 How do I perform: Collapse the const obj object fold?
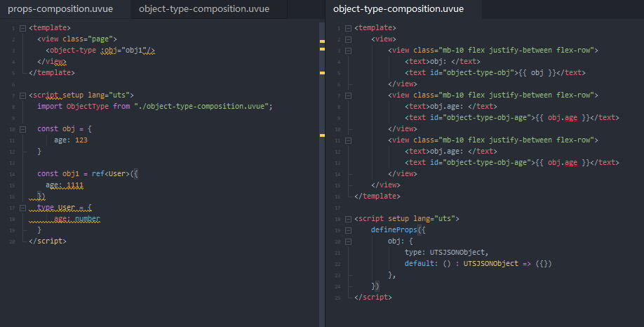click(x=23, y=129)
